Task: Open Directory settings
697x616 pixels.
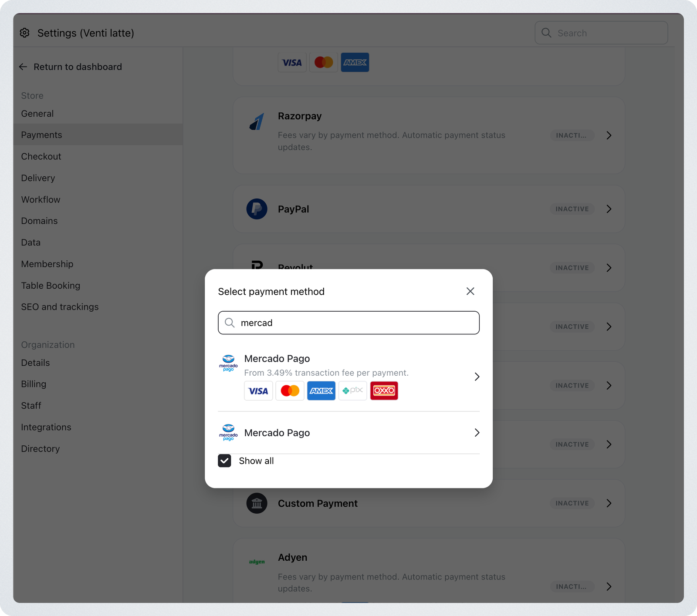Action: [41, 449]
